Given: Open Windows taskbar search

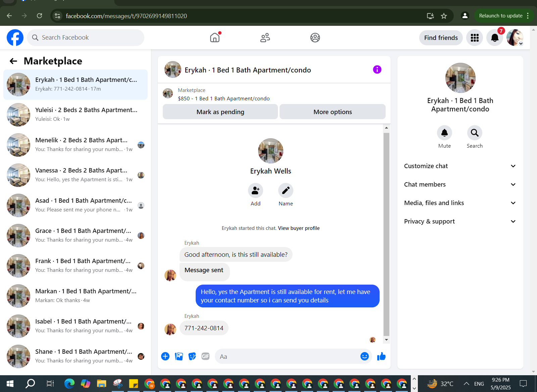Looking at the screenshot, I should click(x=30, y=384).
